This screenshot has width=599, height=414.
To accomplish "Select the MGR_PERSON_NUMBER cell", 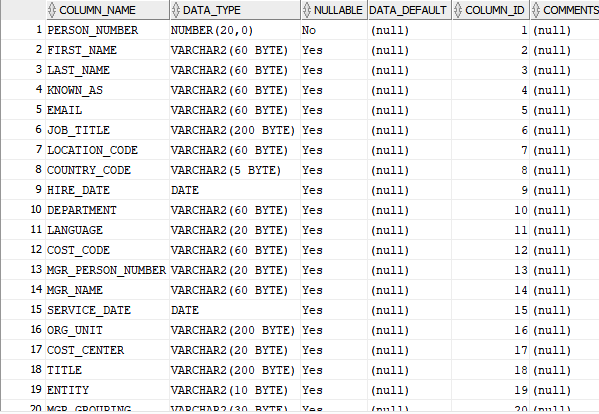I will [x=106, y=270].
